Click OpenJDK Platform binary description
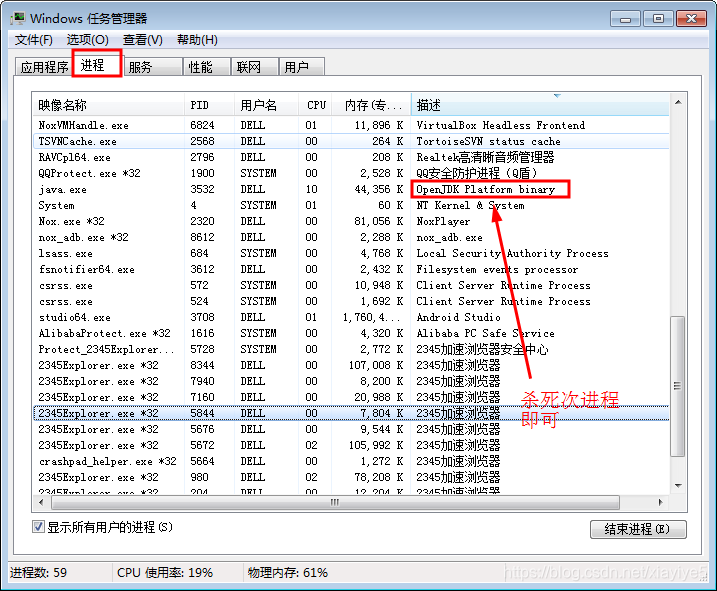The height and width of the screenshot is (591, 717). (x=486, y=189)
